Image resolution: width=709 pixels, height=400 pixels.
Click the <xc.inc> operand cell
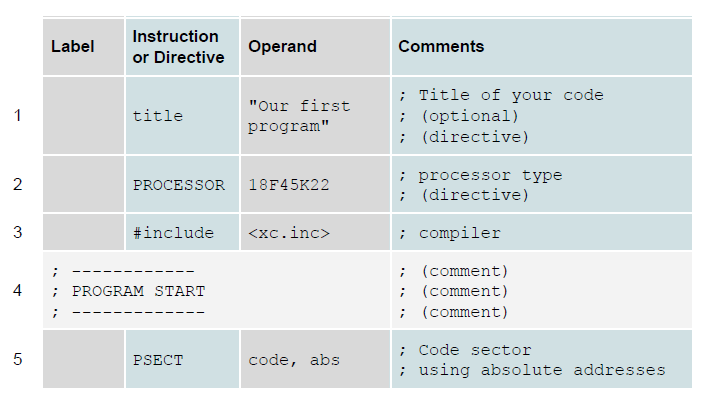[x=315, y=232]
